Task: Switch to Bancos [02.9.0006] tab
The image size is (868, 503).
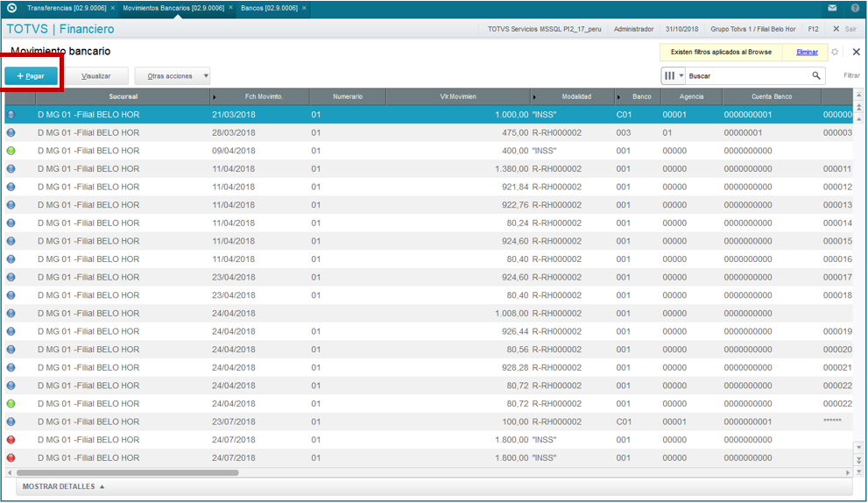Action: (269, 8)
